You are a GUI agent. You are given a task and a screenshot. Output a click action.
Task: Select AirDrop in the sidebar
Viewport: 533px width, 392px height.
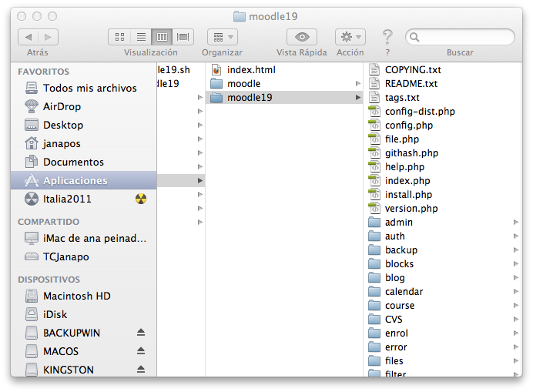(62, 106)
